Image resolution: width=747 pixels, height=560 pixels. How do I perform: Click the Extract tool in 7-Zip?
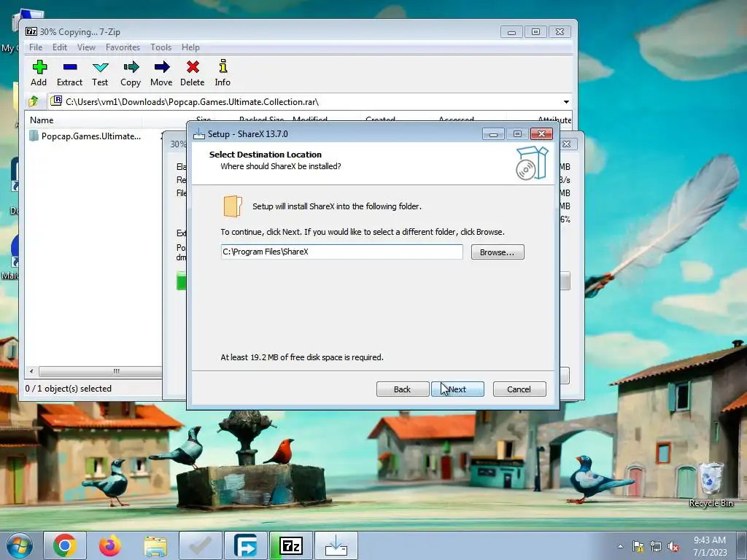coord(69,73)
